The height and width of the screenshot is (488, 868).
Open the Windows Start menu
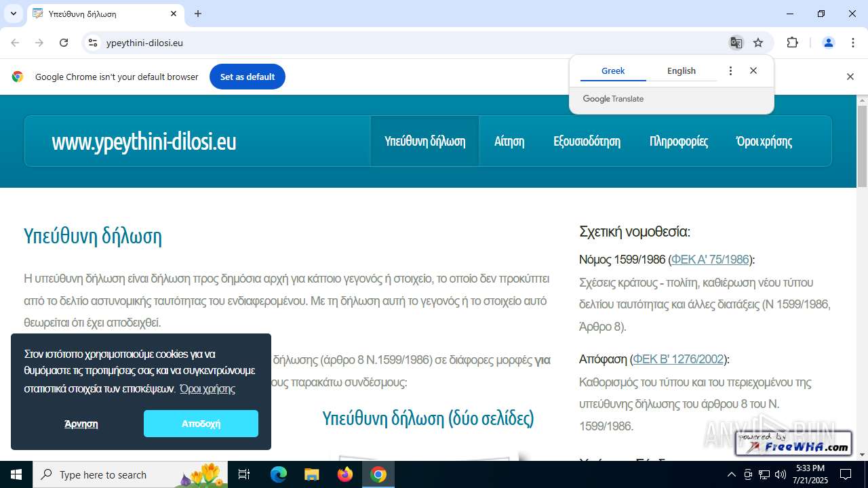pos(16,474)
